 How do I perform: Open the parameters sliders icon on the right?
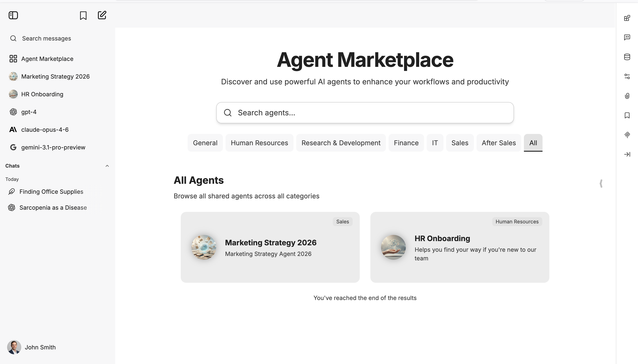pos(627,76)
